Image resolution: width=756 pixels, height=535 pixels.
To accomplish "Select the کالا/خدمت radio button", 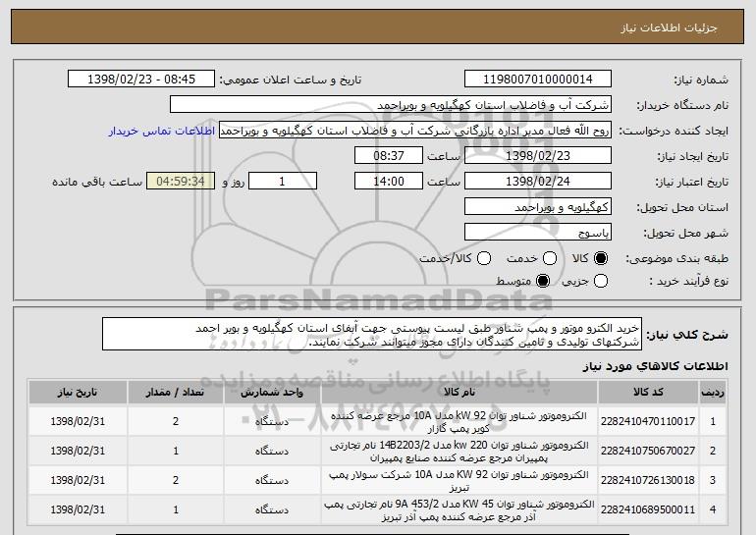I will coord(484,259).
